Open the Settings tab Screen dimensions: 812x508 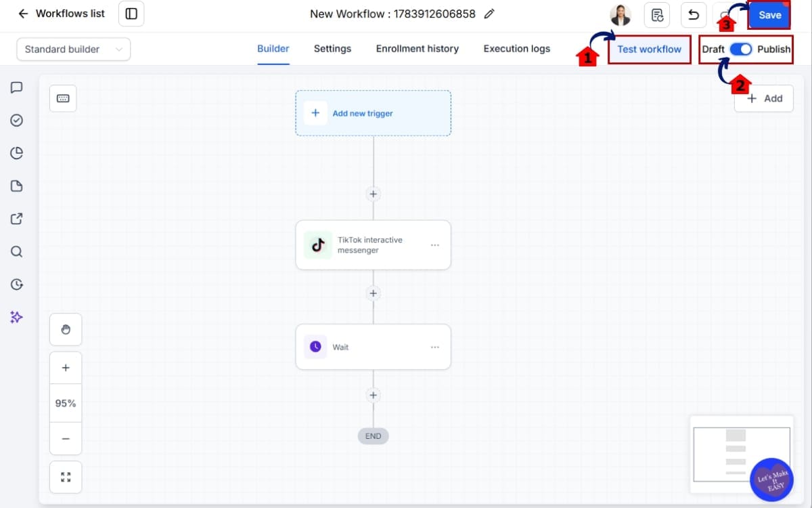332,49
